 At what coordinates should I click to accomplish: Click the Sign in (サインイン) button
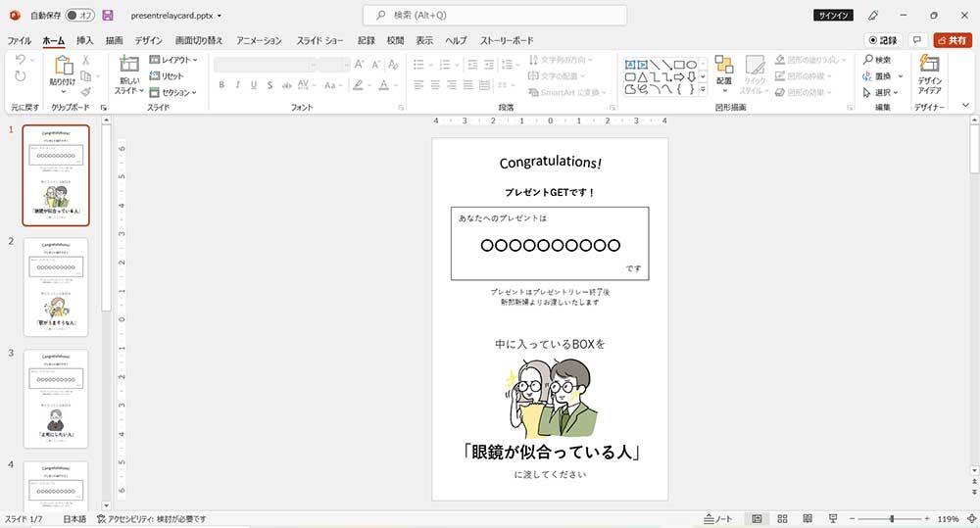[x=833, y=15]
